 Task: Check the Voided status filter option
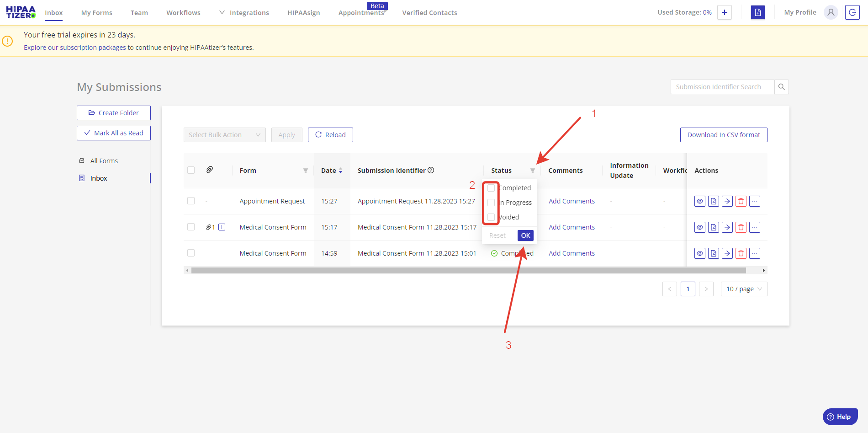tap(491, 217)
